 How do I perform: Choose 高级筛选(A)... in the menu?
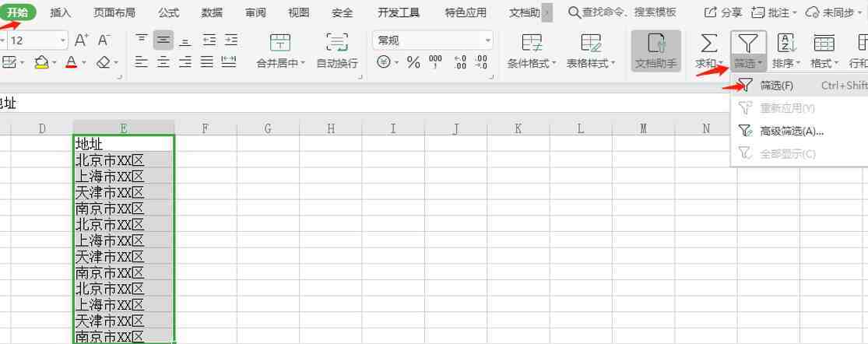pyautogui.click(x=799, y=131)
